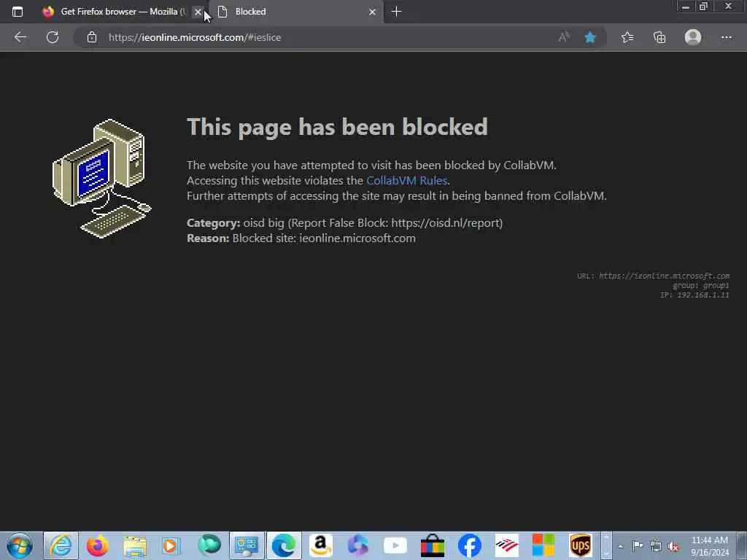The width and height of the screenshot is (747, 560).
Task: Toggle the blue favorite star for this page
Action: click(589, 37)
